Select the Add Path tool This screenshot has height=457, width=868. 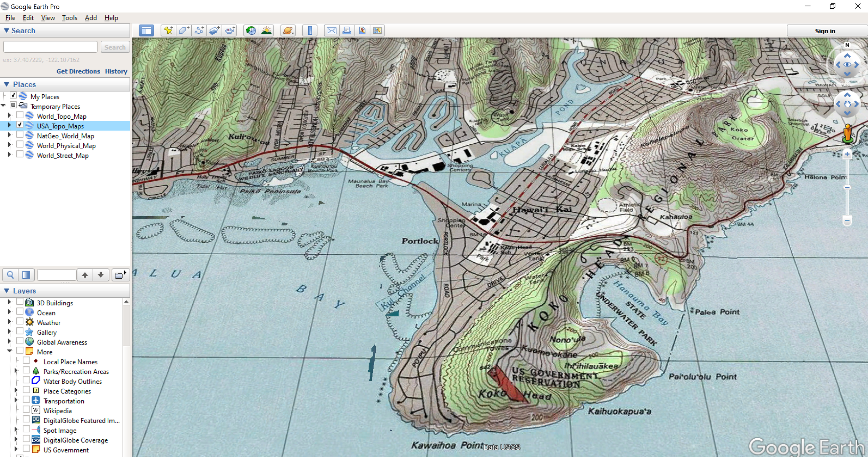[x=199, y=30]
